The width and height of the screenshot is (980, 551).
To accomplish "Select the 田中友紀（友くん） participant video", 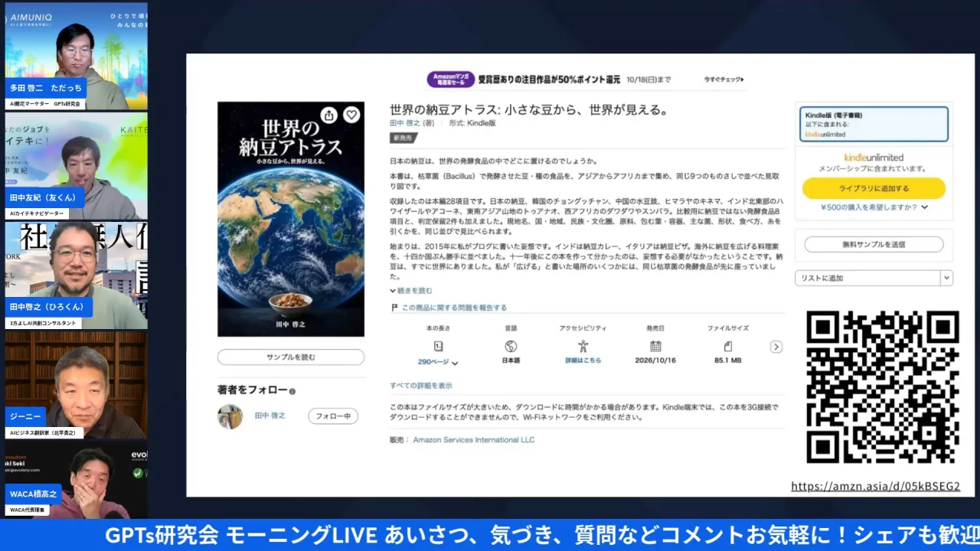I will pos(76,166).
